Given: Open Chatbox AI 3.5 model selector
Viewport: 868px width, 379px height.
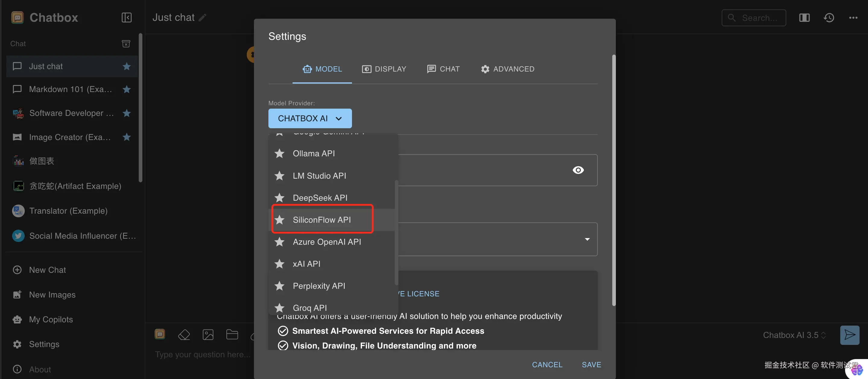Looking at the screenshot, I should click(794, 335).
